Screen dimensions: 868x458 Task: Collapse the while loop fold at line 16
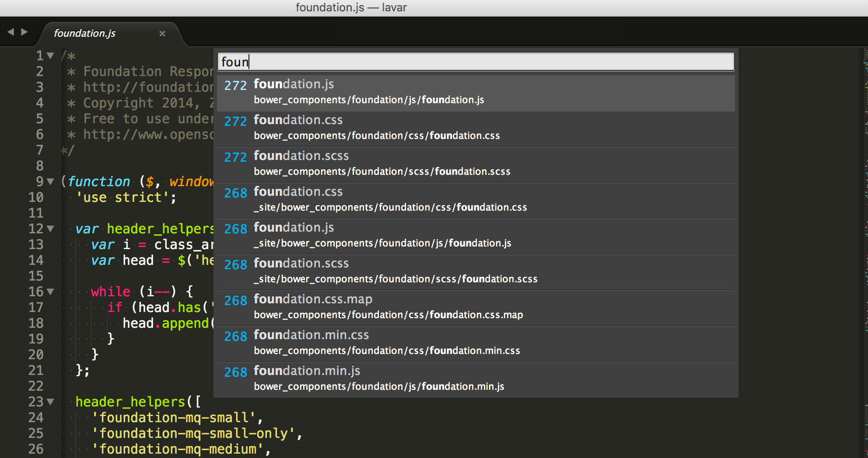pos(51,291)
